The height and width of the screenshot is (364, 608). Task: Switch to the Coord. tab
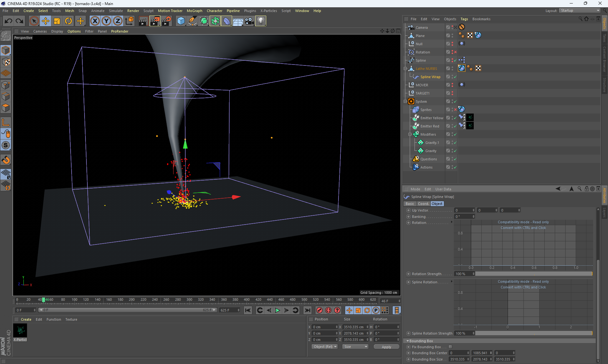[x=423, y=204]
